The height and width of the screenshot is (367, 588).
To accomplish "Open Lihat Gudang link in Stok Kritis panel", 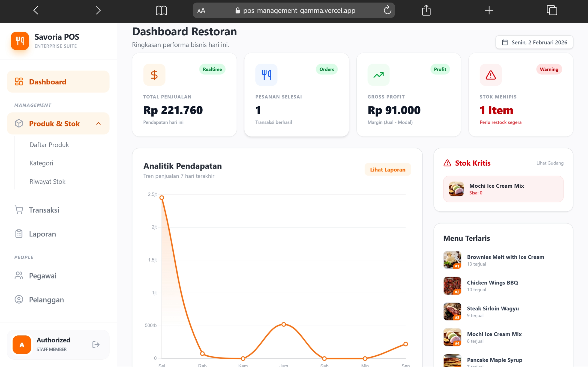I will tap(550, 163).
